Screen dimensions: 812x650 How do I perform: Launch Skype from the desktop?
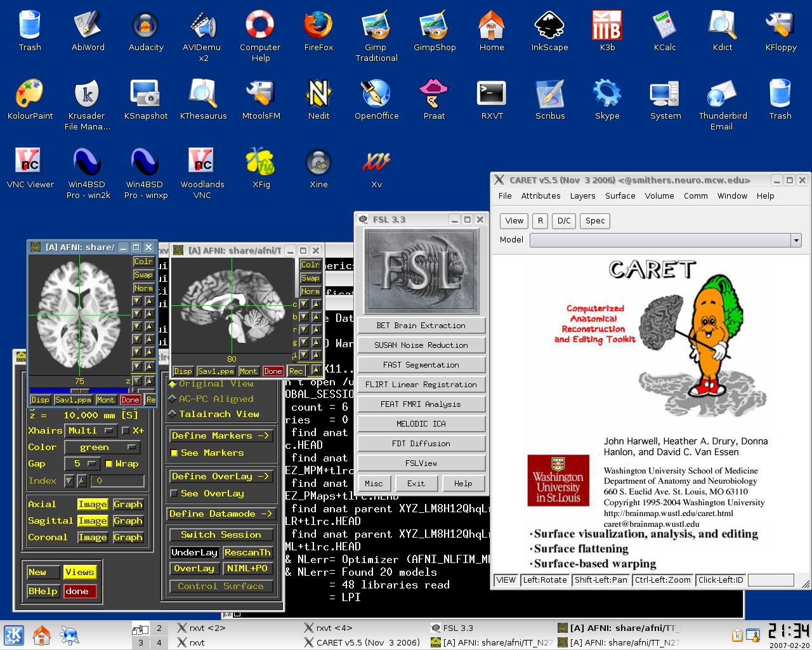click(x=607, y=99)
